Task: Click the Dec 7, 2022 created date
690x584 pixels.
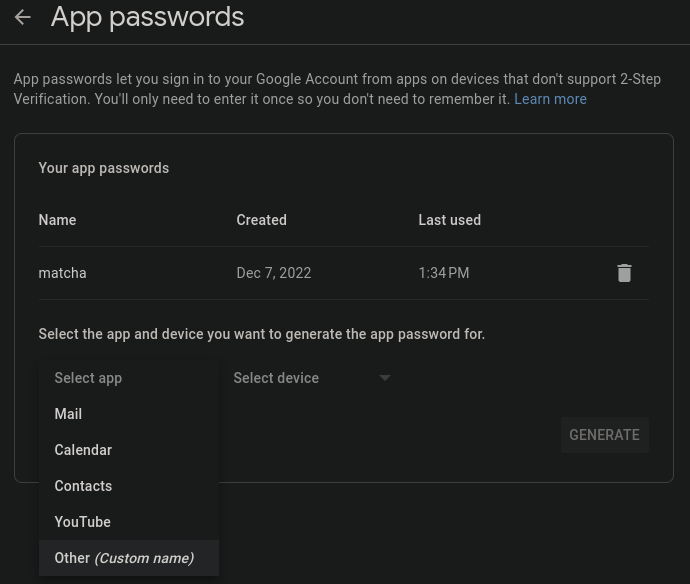Action: pos(274,273)
